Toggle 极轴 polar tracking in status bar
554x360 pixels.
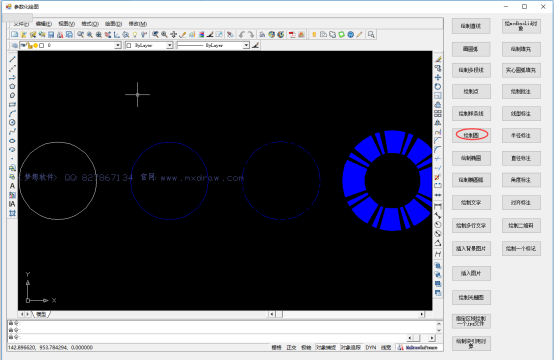306,348
